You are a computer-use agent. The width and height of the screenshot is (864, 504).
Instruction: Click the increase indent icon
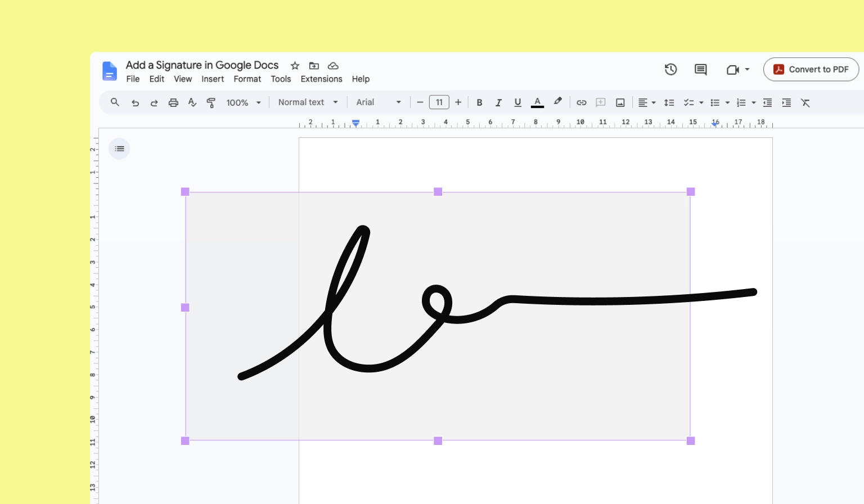point(786,102)
